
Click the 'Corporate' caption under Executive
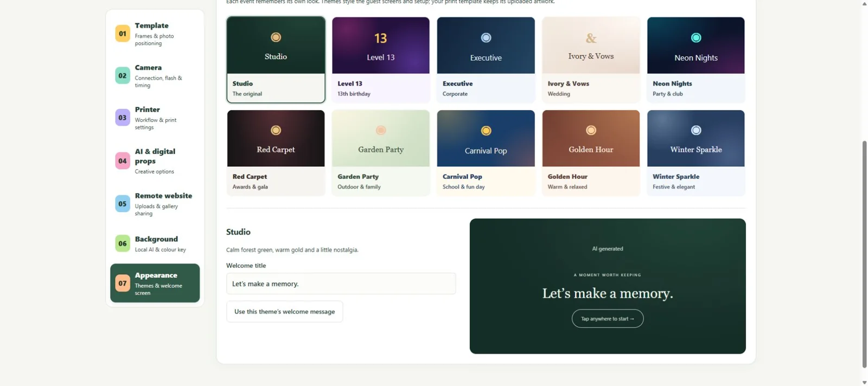coord(455,94)
